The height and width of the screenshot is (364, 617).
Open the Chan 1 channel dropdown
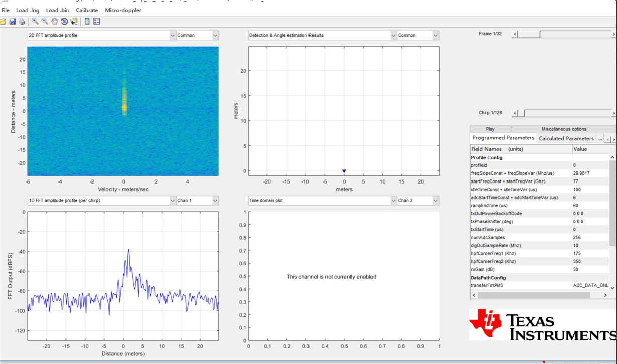[x=197, y=200]
